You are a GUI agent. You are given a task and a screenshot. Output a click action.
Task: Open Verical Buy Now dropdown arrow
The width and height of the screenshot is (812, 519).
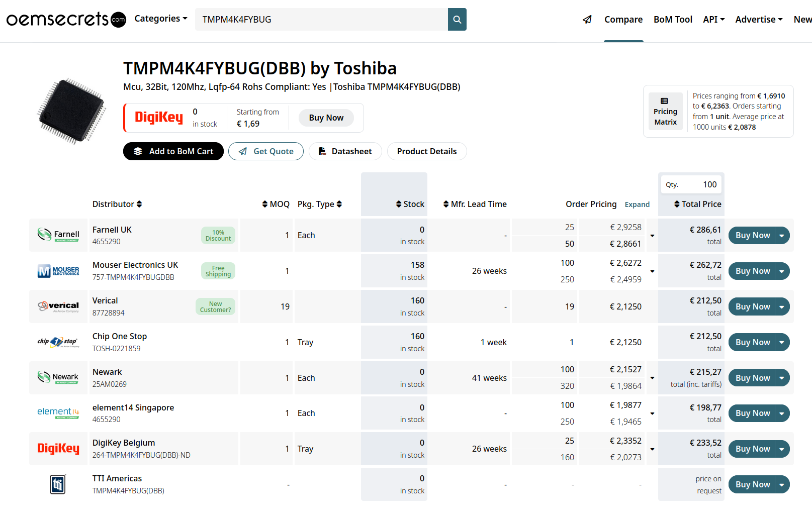(x=782, y=306)
